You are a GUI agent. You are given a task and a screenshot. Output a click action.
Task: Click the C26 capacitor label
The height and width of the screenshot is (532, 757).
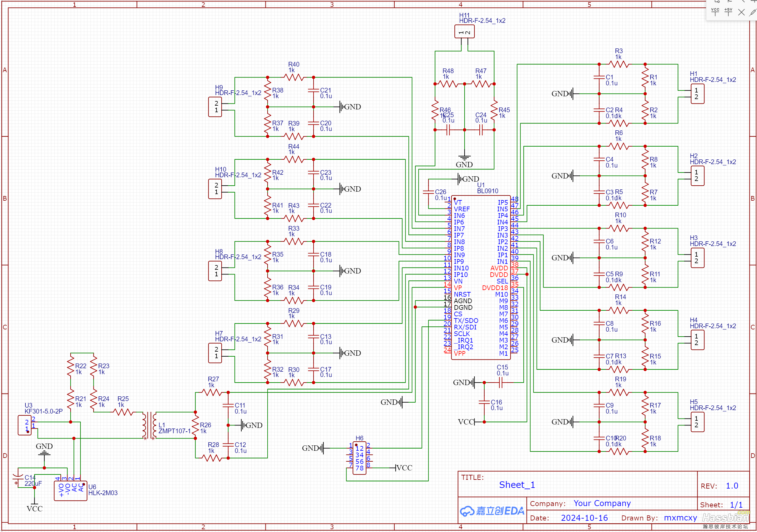point(441,192)
